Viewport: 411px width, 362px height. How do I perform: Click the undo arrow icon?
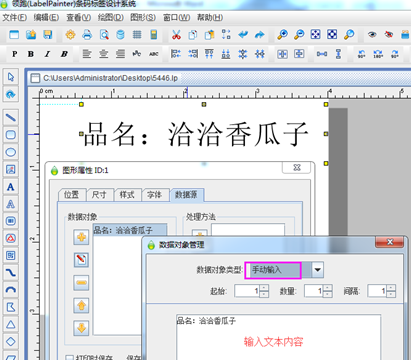point(243,35)
